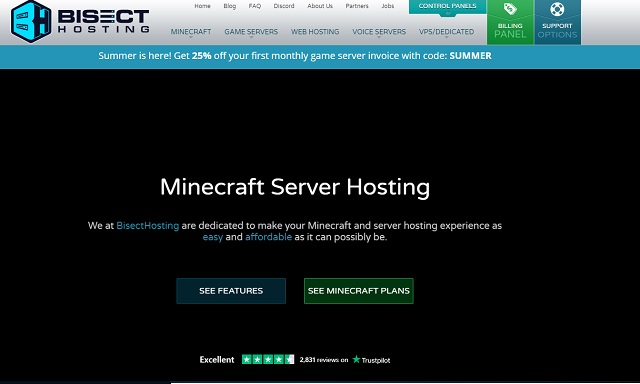This screenshot has width=640, height=384.
Task: Open the Blog link
Action: [x=230, y=6]
